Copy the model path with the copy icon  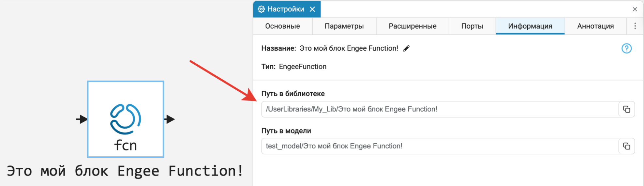tap(626, 146)
